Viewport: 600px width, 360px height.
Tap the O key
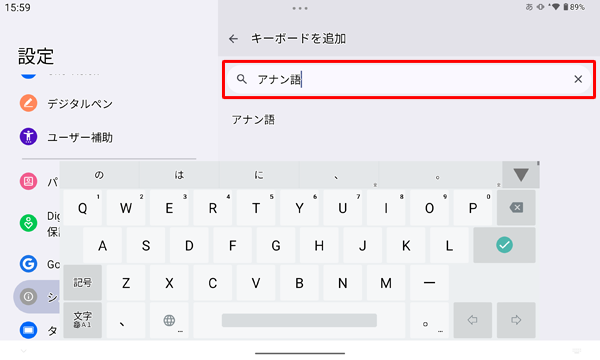coord(429,208)
